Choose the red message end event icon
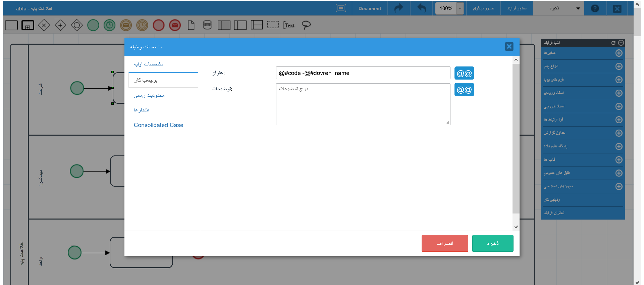This screenshot has height=285, width=644. click(175, 25)
